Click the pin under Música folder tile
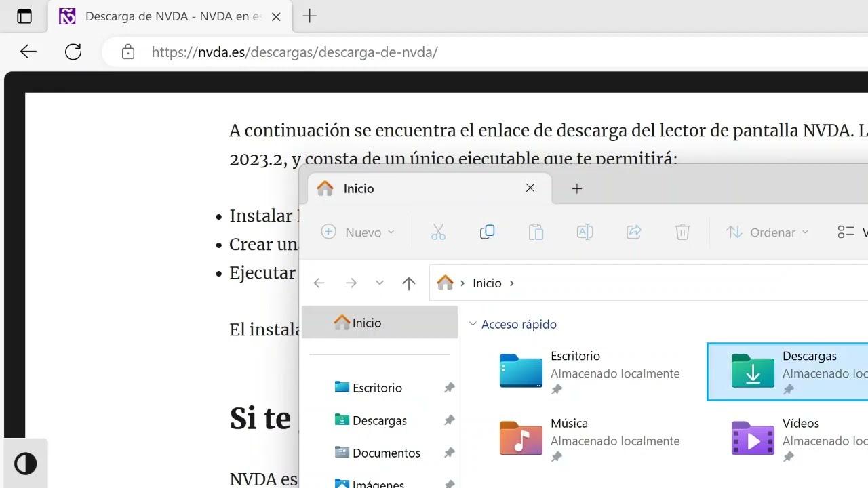 (x=557, y=457)
